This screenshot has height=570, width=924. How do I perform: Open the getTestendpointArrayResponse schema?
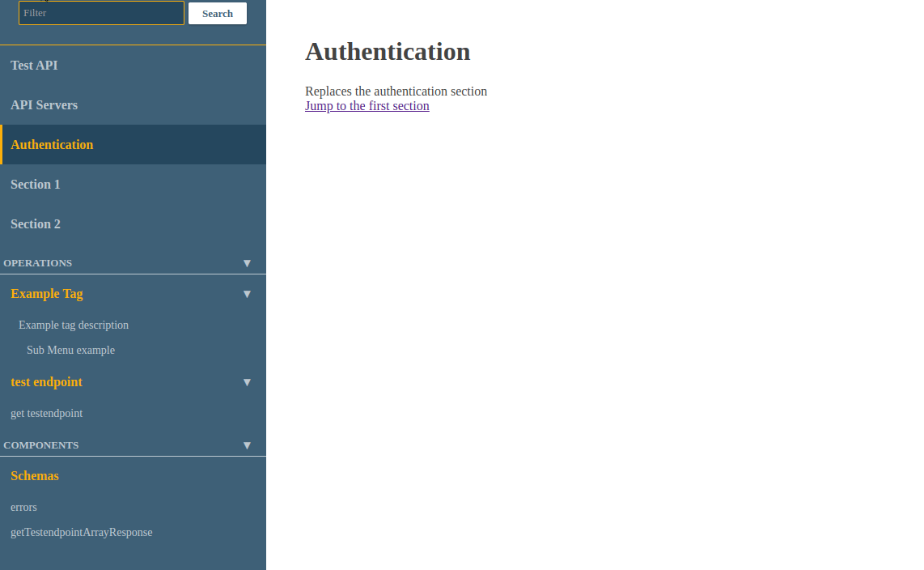pyautogui.click(x=81, y=532)
